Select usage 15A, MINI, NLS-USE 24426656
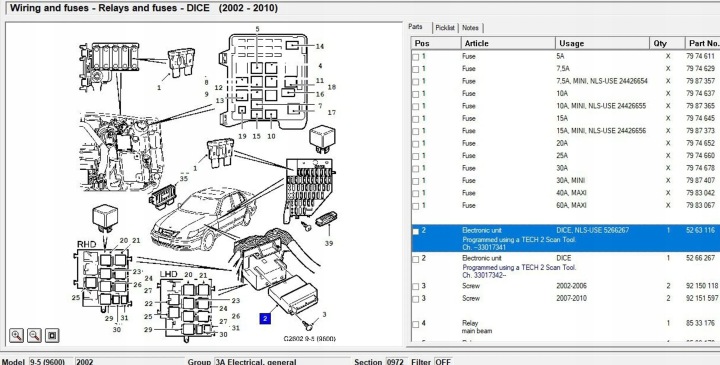The image size is (720, 365). coord(601,131)
